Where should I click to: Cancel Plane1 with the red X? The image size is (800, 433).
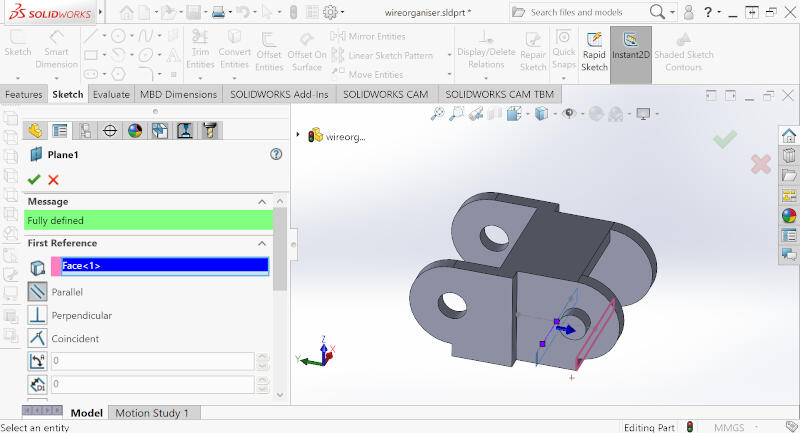(x=53, y=179)
